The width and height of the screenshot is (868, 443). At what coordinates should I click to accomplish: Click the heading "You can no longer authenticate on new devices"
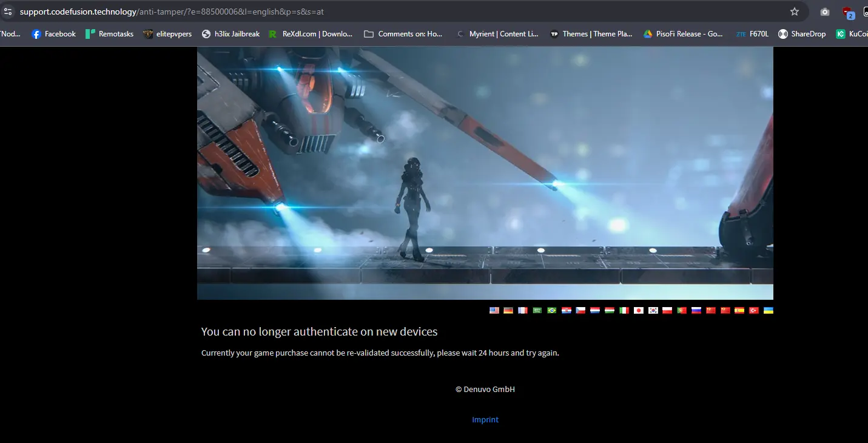319,331
